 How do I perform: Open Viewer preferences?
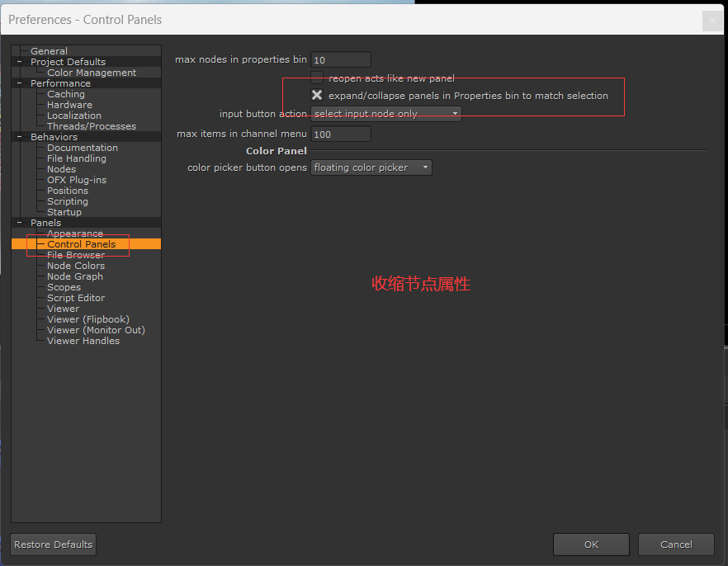tap(63, 309)
